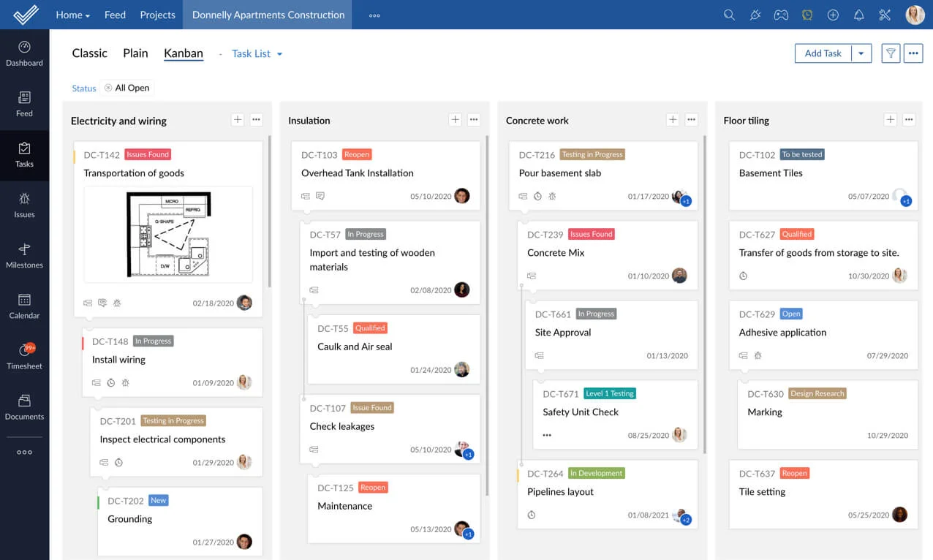Go to Milestones in the sidebar

(24, 255)
